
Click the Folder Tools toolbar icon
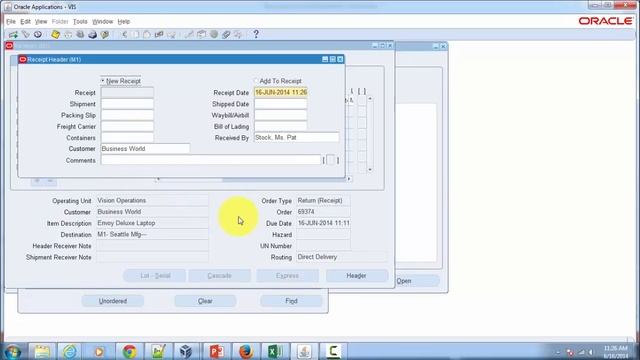238,35
